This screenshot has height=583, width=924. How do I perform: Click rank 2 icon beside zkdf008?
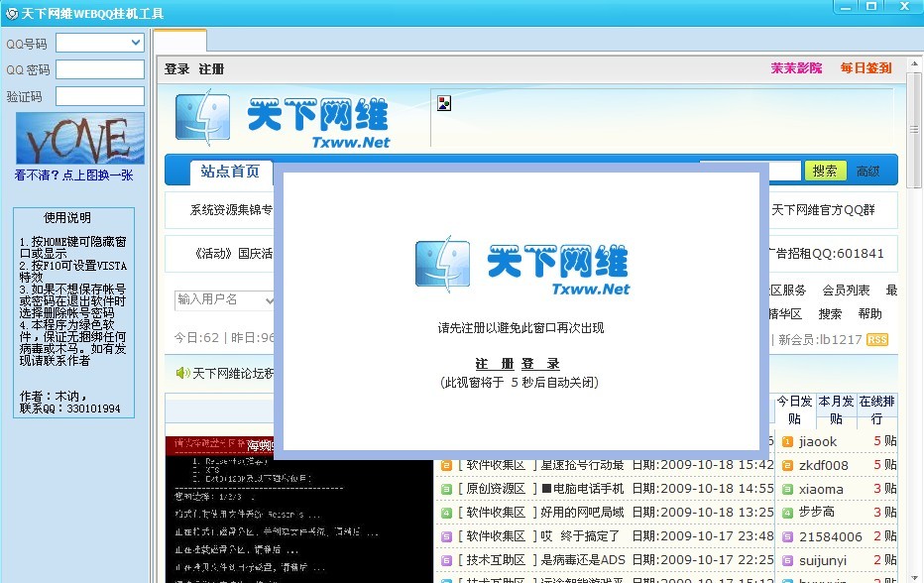(x=787, y=466)
